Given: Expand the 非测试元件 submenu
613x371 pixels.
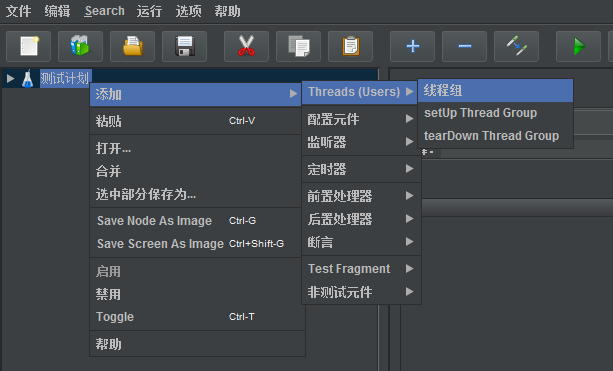Looking at the screenshot, I should pyautogui.click(x=361, y=292).
